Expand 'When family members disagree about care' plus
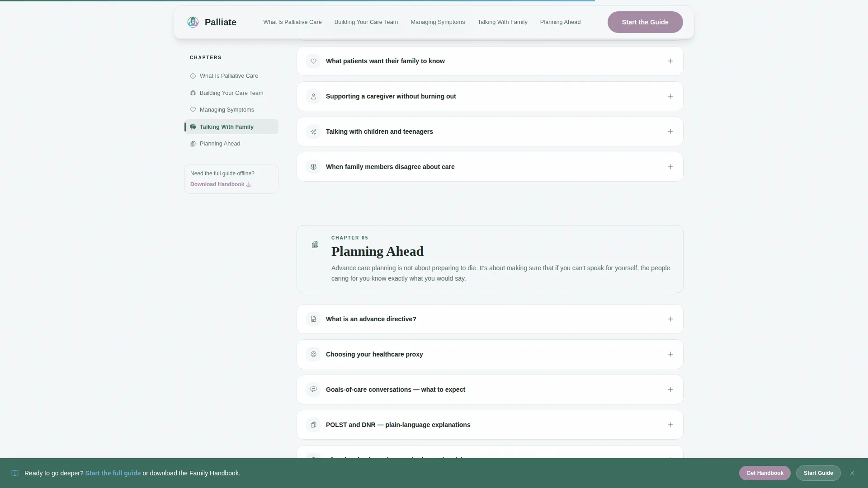The image size is (868, 488). click(670, 167)
